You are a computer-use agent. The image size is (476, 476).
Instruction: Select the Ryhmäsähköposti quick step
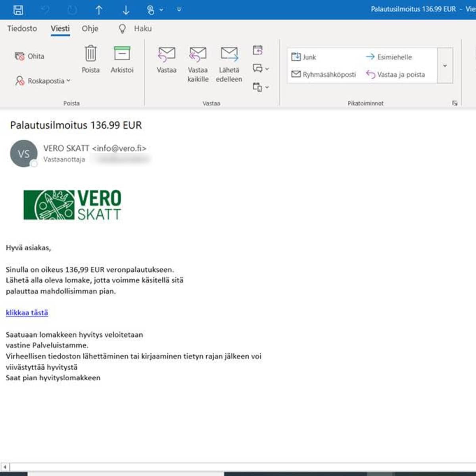pyautogui.click(x=324, y=75)
